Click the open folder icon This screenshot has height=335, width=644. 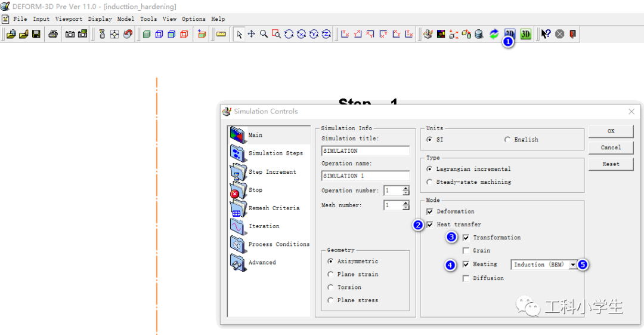click(x=24, y=34)
